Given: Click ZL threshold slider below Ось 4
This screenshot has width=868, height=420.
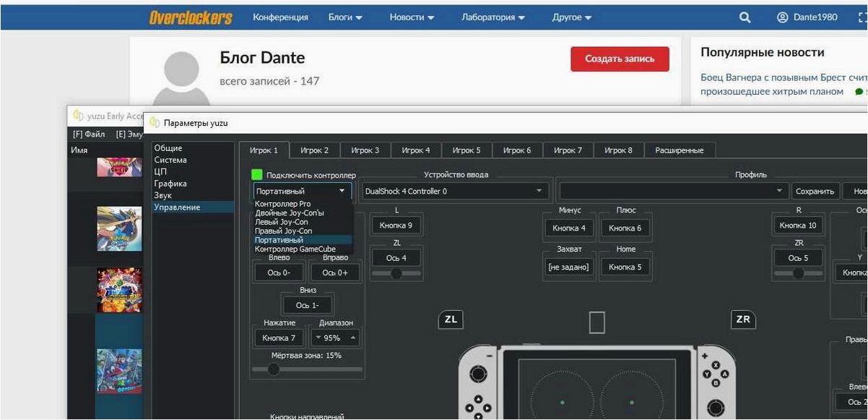Looking at the screenshot, I should pos(396,273).
